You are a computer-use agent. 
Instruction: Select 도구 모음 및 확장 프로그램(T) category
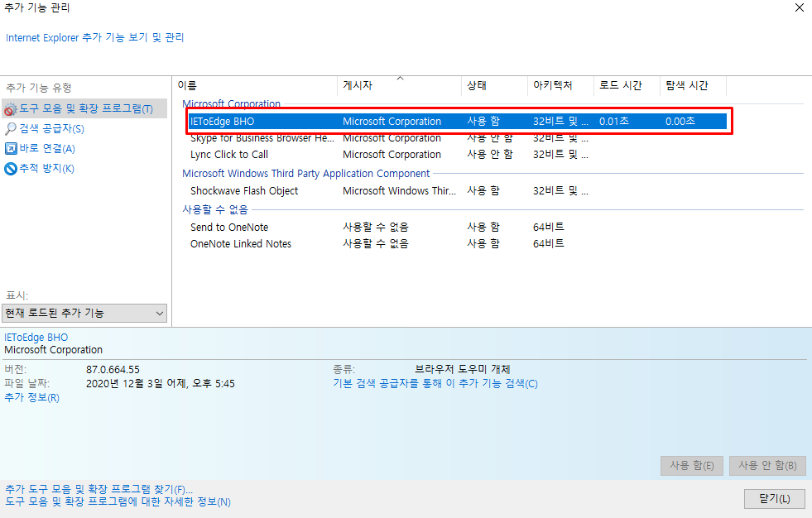84,108
